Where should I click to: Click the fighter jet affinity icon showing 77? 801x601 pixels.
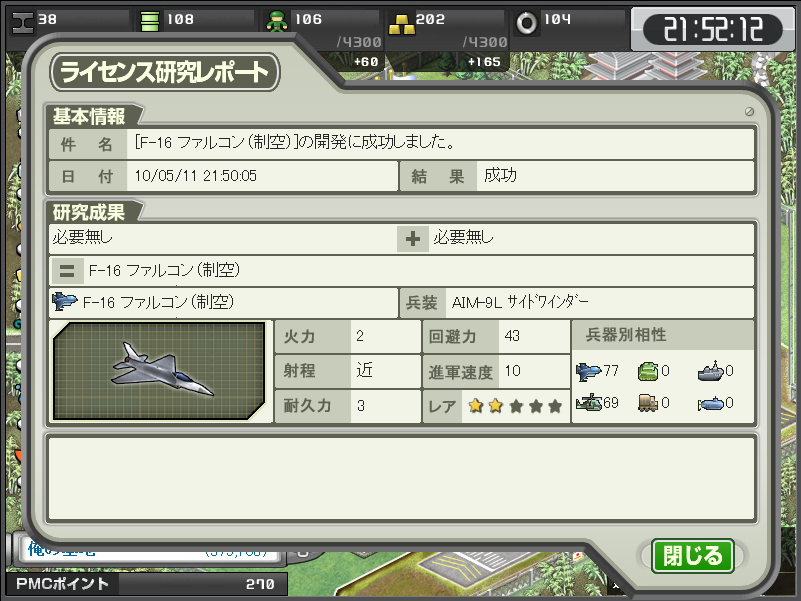click(588, 371)
